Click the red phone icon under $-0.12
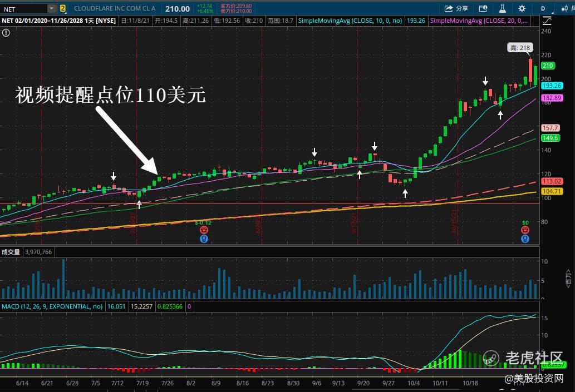575x392 pixels. 204,230
